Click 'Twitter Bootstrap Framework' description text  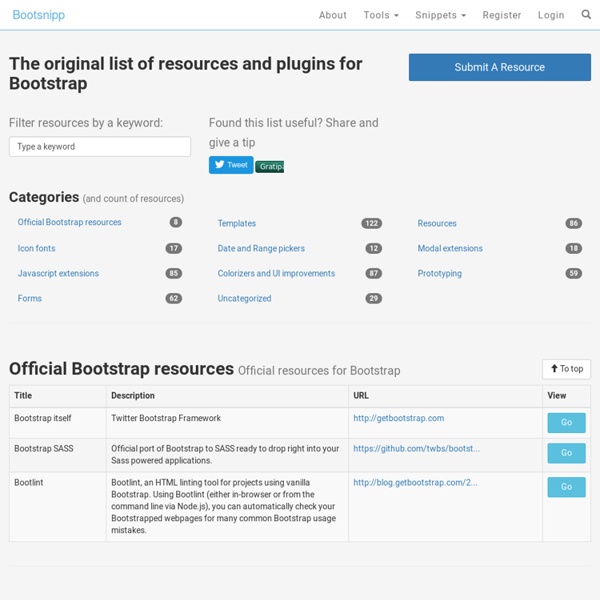pos(166,418)
